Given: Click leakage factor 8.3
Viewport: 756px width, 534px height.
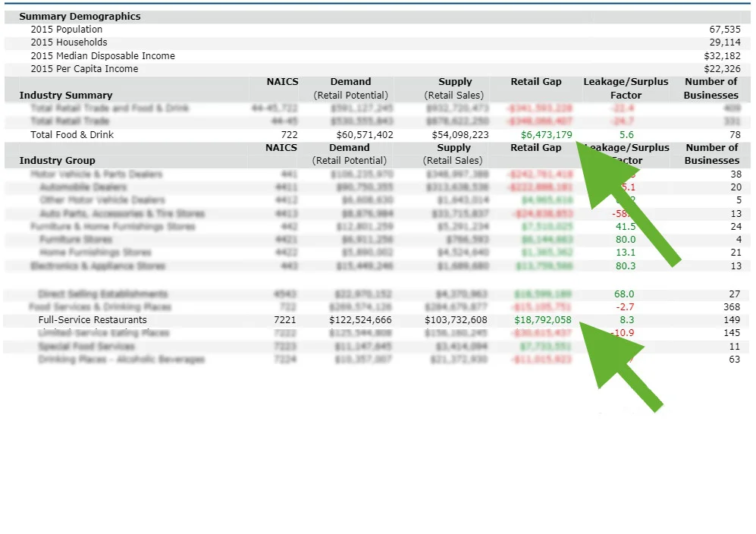Looking at the screenshot, I should point(627,320).
